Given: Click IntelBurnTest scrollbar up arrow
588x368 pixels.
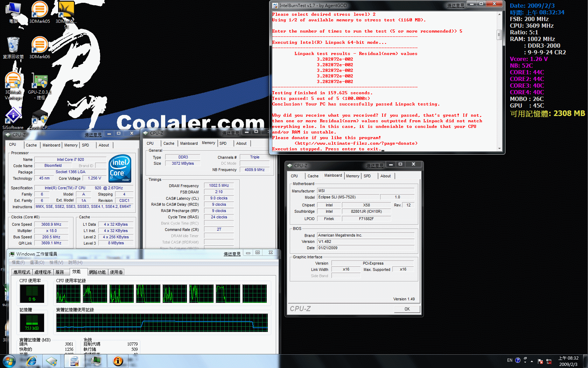Looking at the screenshot, I should coord(499,14).
